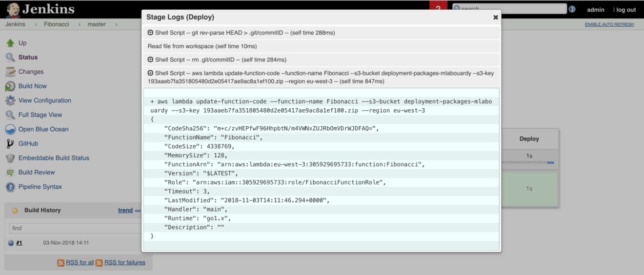This screenshot has width=644, height=275.
Task: Click the Fibonacci breadcrumb link
Action: (x=57, y=24)
